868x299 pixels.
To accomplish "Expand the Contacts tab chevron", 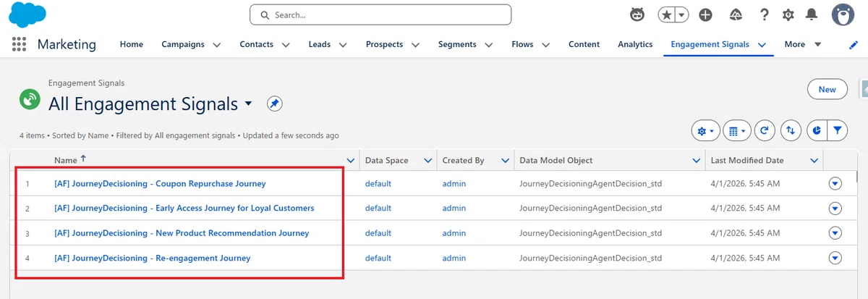I will pos(286,45).
